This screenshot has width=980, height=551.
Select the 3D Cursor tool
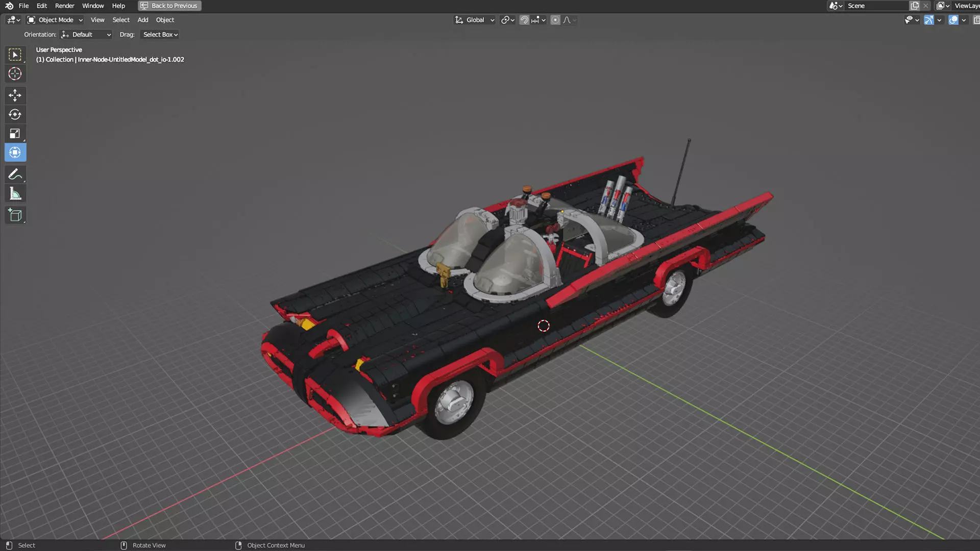pyautogui.click(x=15, y=73)
